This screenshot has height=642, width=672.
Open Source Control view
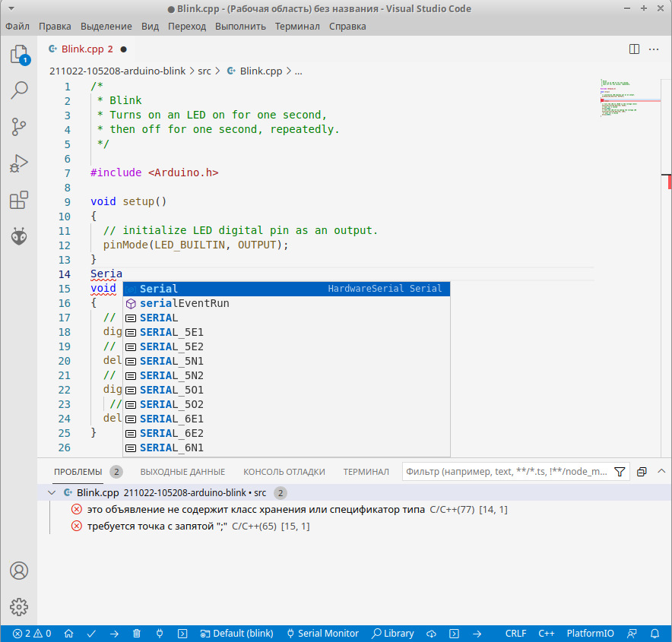pyautogui.click(x=18, y=127)
